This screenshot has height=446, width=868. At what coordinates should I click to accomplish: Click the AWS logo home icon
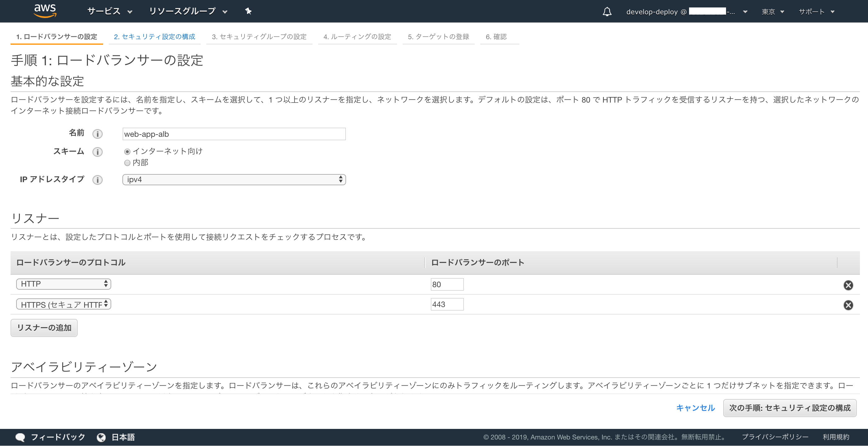coord(45,11)
